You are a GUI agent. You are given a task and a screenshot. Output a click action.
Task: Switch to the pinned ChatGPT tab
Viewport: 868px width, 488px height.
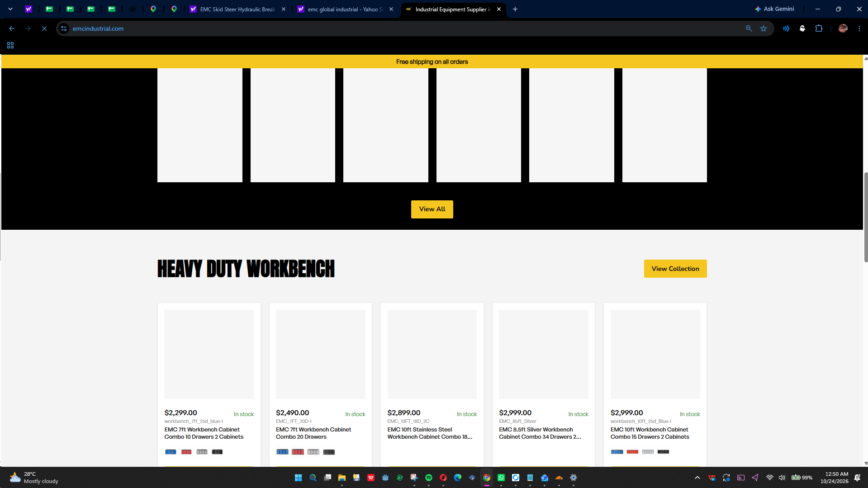pyautogui.click(x=133, y=9)
